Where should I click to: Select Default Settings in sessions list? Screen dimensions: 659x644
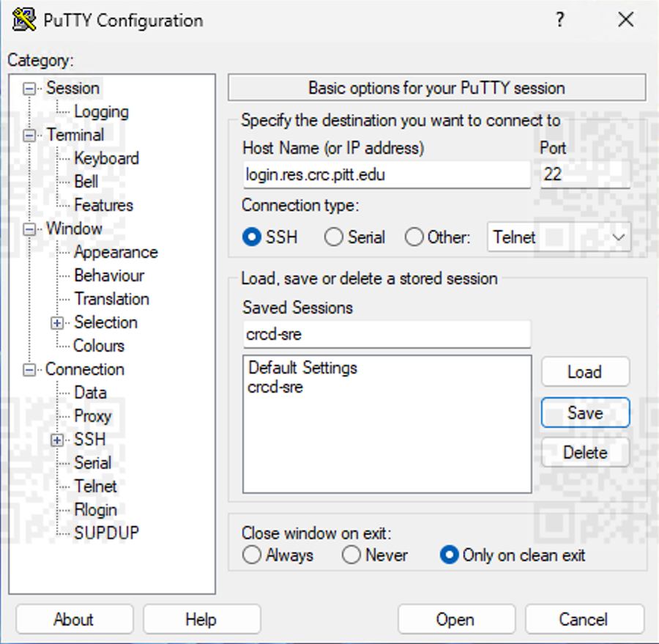(x=302, y=368)
